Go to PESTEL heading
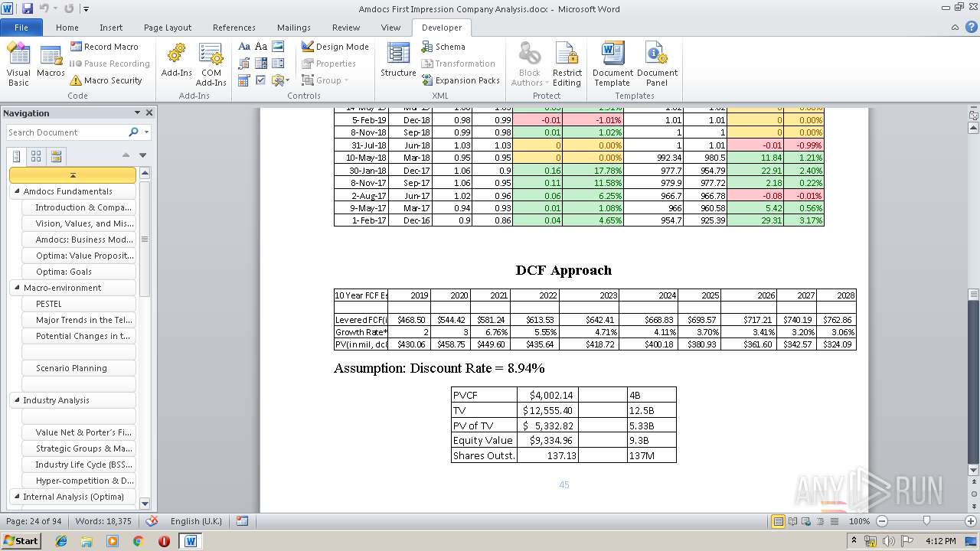Image resolution: width=980 pixels, height=551 pixels. pos(79,304)
